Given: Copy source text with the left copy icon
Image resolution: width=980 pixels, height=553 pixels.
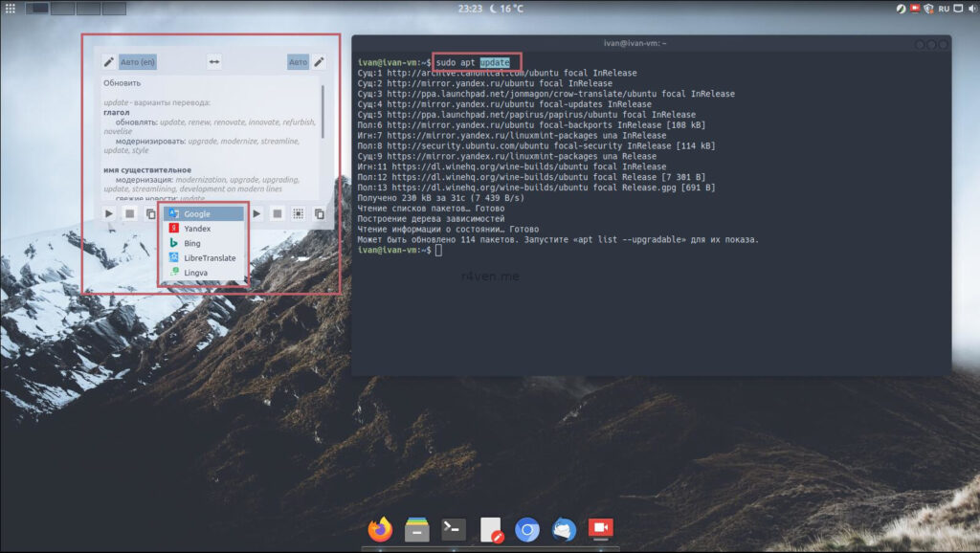Looking at the screenshot, I should (x=151, y=213).
